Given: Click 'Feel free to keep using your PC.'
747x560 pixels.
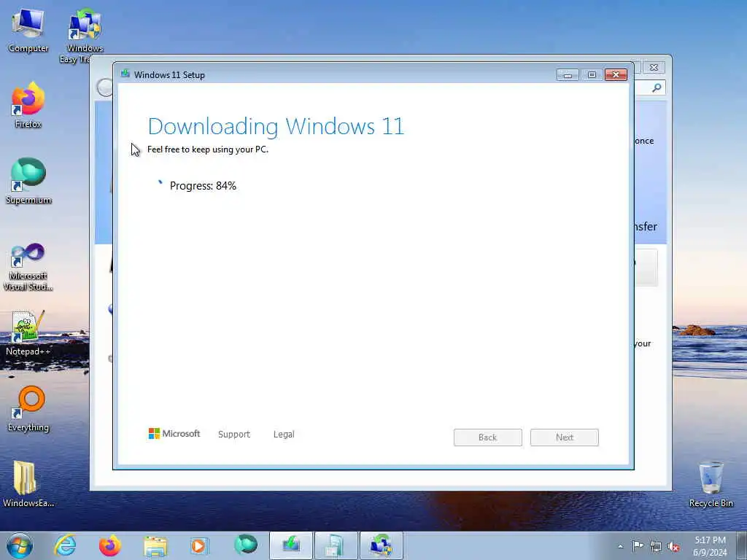Looking at the screenshot, I should pyautogui.click(x=208, y=149).
